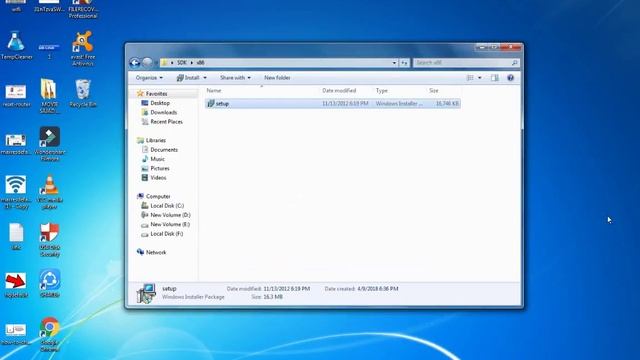Click the x86 breadcrumb in address bar
Viewport: 640px width, 360px height.
(200, 62)
